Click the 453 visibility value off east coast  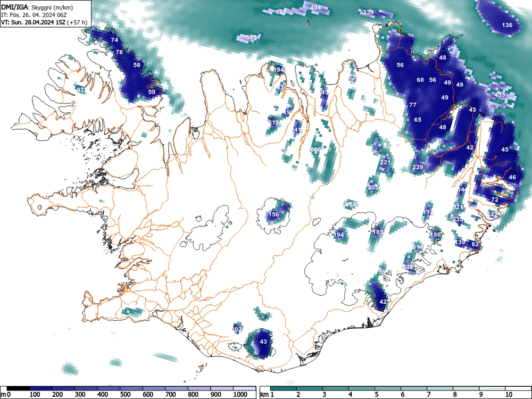coord(500,95)
